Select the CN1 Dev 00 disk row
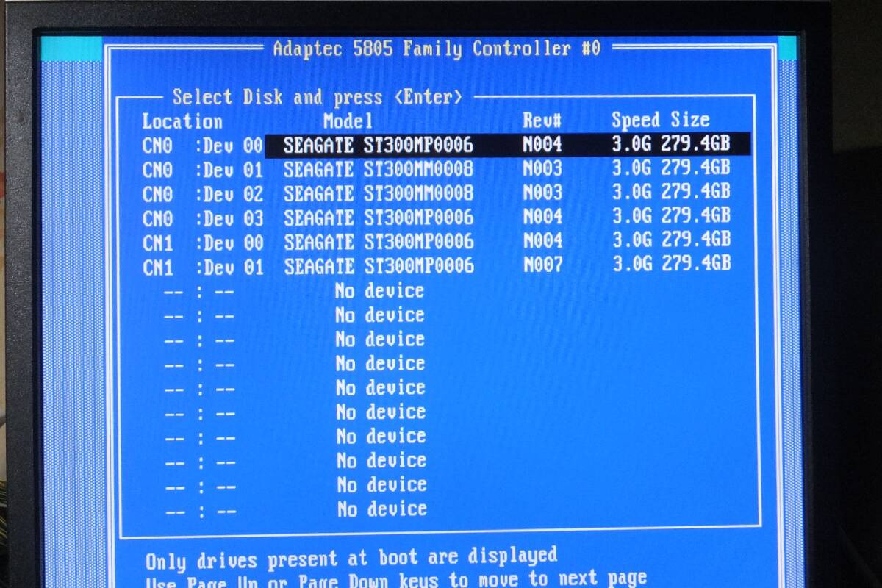The image size is (882, 588). pyautogui.click(x=437, y=241)
